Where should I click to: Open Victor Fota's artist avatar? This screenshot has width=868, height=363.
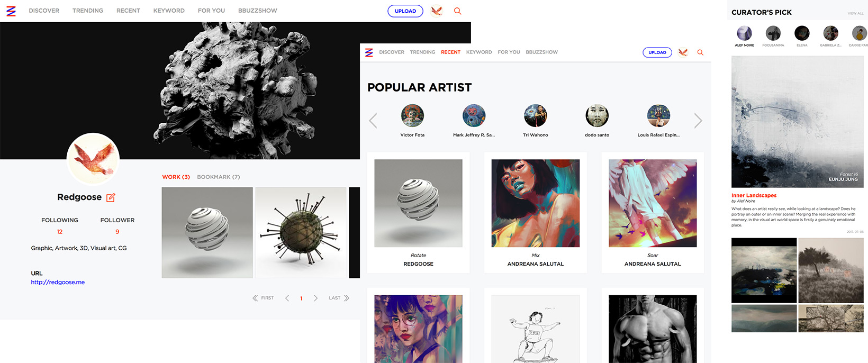pos(412,116)
